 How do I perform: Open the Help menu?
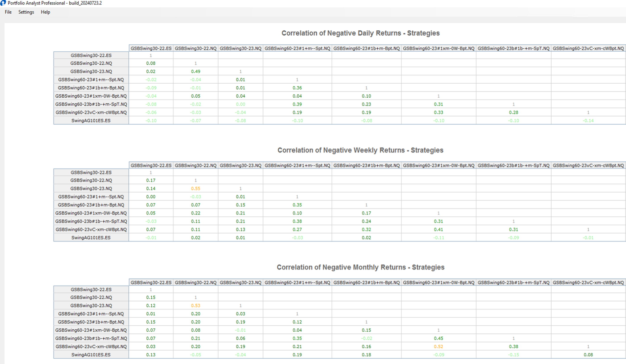tap(46, 12)
